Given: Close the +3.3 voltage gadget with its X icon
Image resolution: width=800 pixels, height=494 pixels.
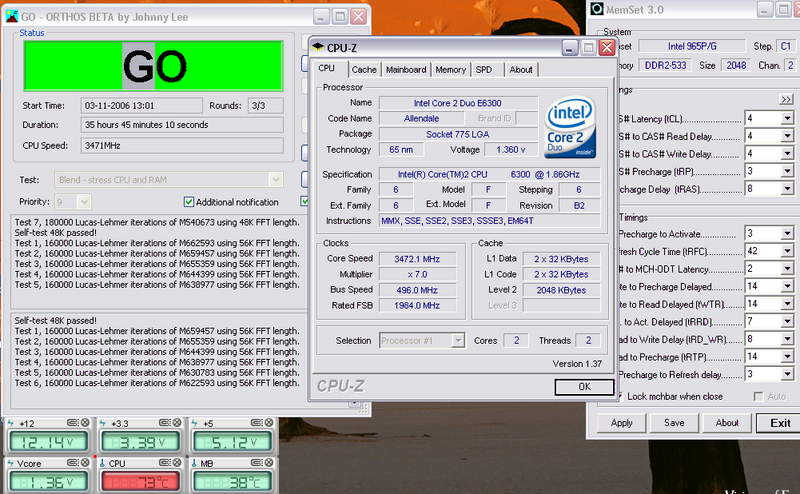Looking at the screenshot, I should [177, 423].
